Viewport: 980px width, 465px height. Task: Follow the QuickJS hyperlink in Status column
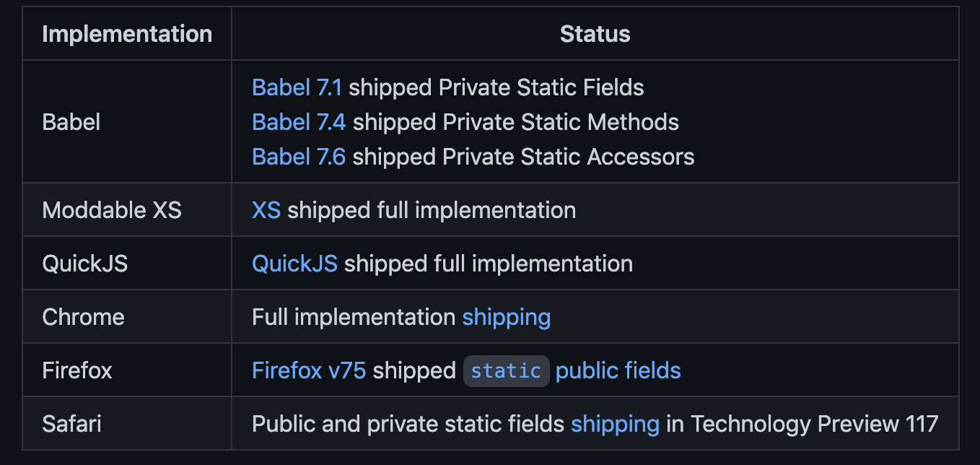click(294, 264)
